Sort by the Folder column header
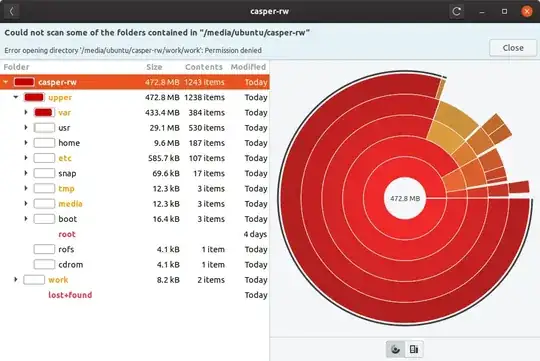The image size is (540, 361). click(17, 67)
